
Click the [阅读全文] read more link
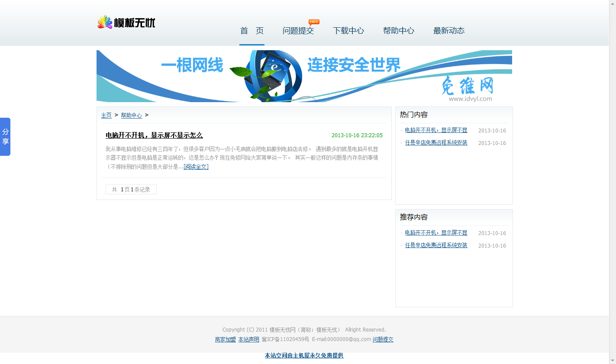[196, 167]
